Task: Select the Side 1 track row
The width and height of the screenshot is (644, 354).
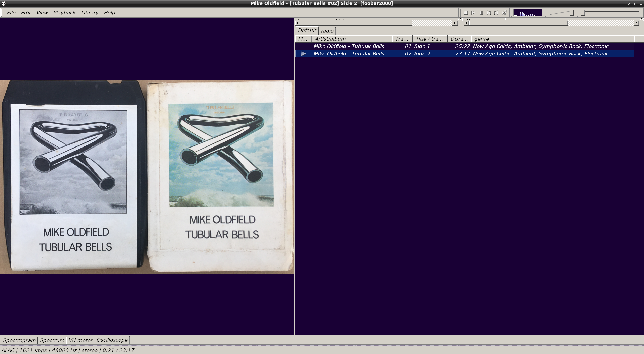Action: pyautogui.click(x=465, y=46)
